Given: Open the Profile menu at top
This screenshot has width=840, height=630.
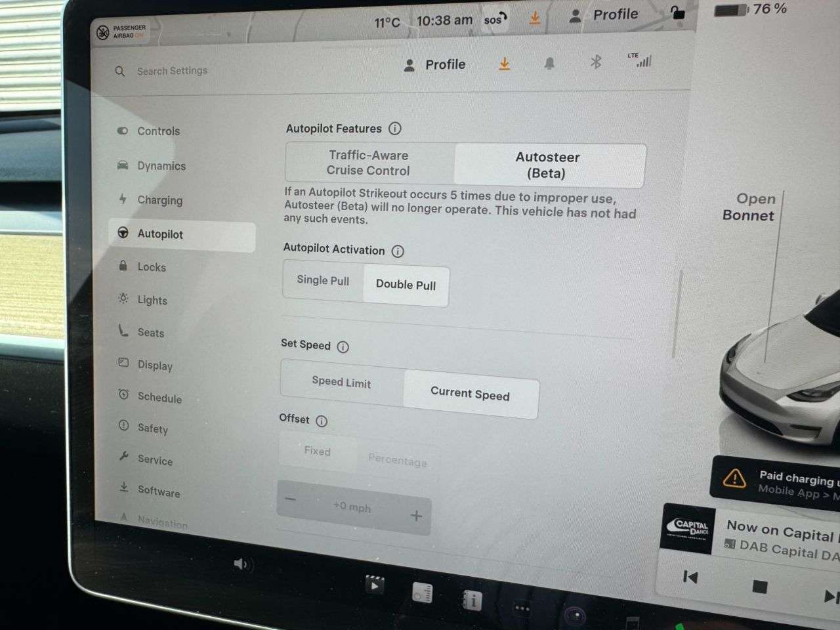Looking at the screenshot, I should pos(434,64).
